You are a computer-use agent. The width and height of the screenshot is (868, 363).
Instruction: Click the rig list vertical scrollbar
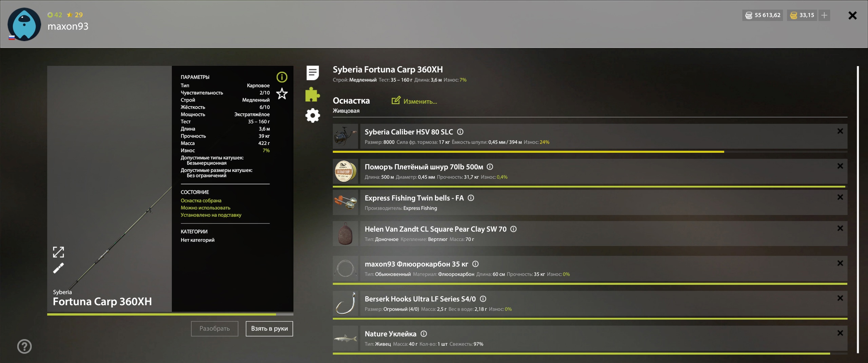858,210
